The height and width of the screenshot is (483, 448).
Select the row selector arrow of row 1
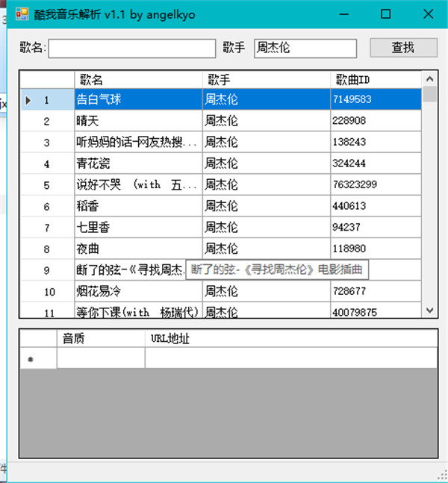pos(28,100)
